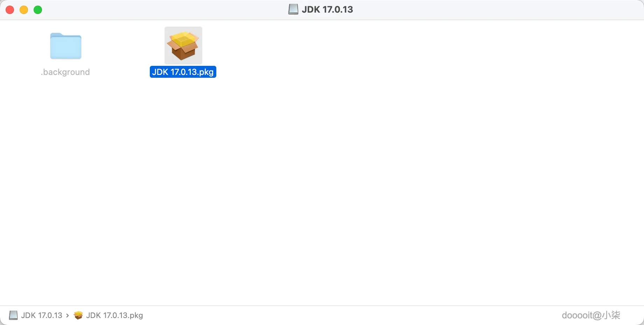Screen dimensions: 644x325
Task: Maximize the window with the green button
Action: click(x=38, y=10)
